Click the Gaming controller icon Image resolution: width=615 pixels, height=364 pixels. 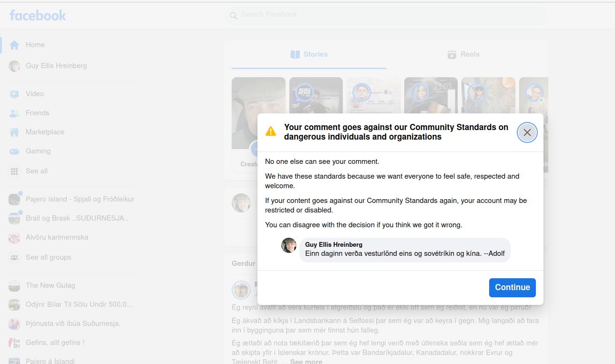click(x=14, y=152)
